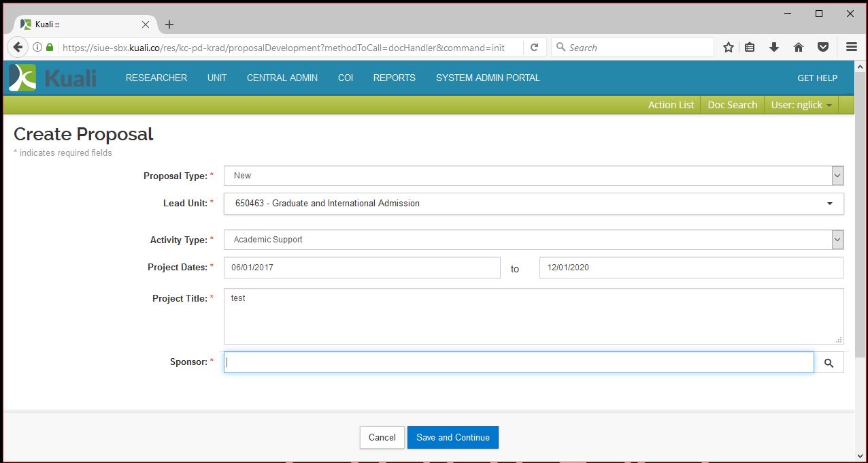Open the User: nglick menu
Viewport: 868px width, 463px height.
coord(801,105)
